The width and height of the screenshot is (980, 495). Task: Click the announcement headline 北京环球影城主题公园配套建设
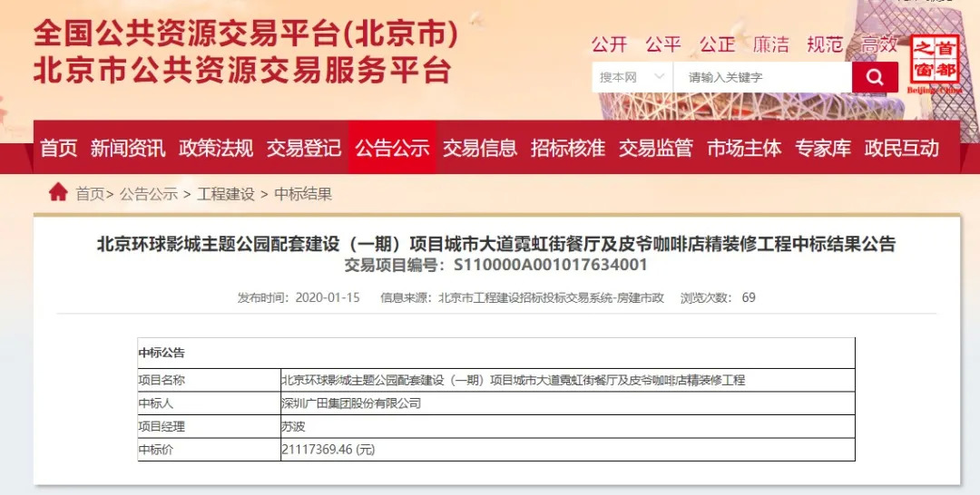pos(496,244)
